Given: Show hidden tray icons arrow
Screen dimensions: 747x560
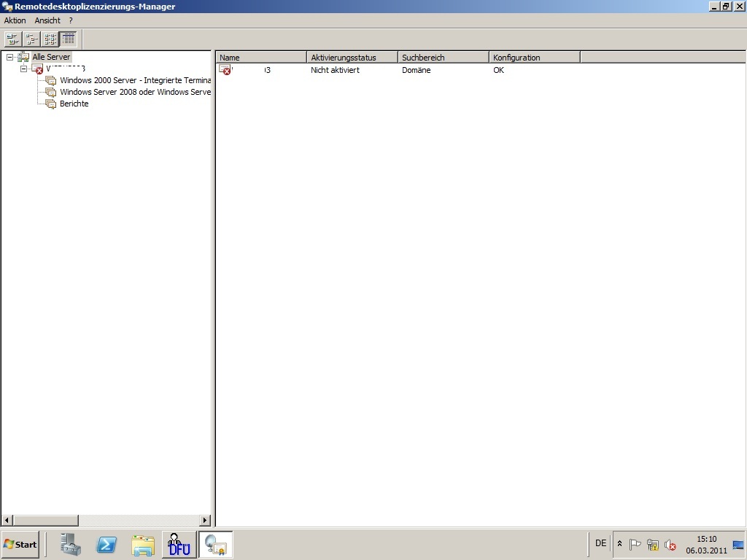Looking at the screenshot, I should (619, 543).
